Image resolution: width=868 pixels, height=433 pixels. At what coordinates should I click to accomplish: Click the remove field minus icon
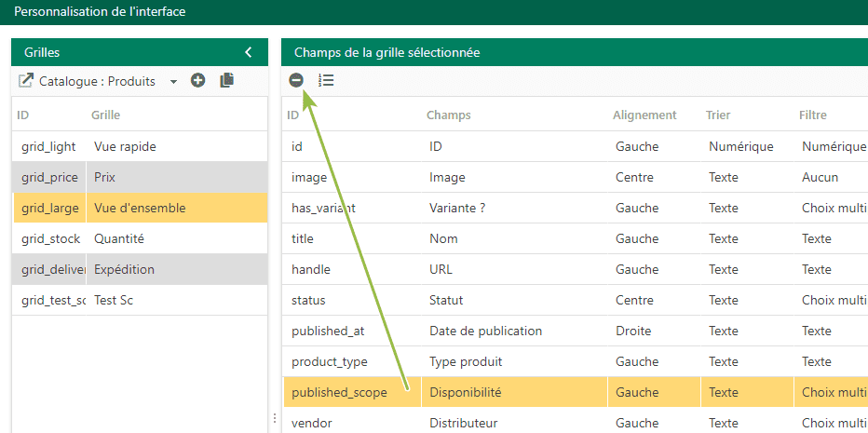click(x=296, y=81)
